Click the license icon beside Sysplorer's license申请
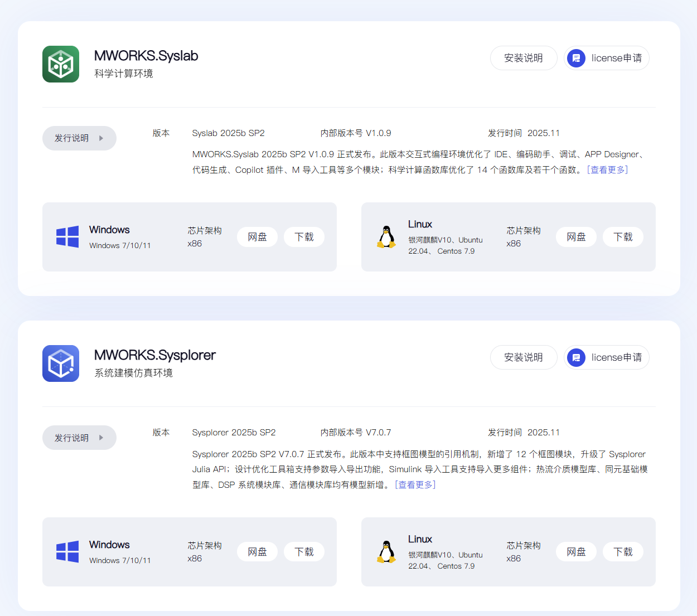Screen dimensions: 697x616 (x=576, y=357)
